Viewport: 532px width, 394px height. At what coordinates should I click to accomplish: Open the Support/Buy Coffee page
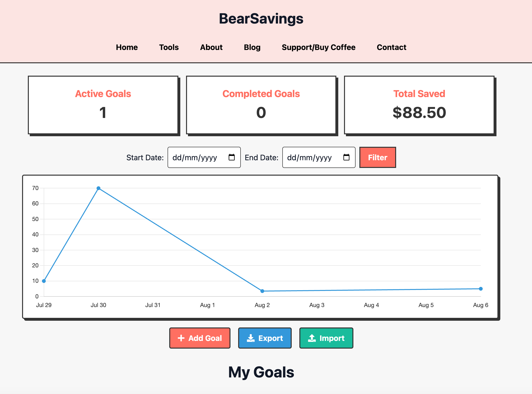click(x=319, y=47)
